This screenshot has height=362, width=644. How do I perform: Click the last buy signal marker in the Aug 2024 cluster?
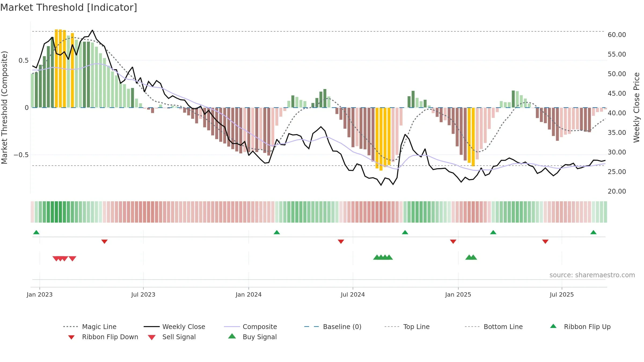click(x=389, y=257)
